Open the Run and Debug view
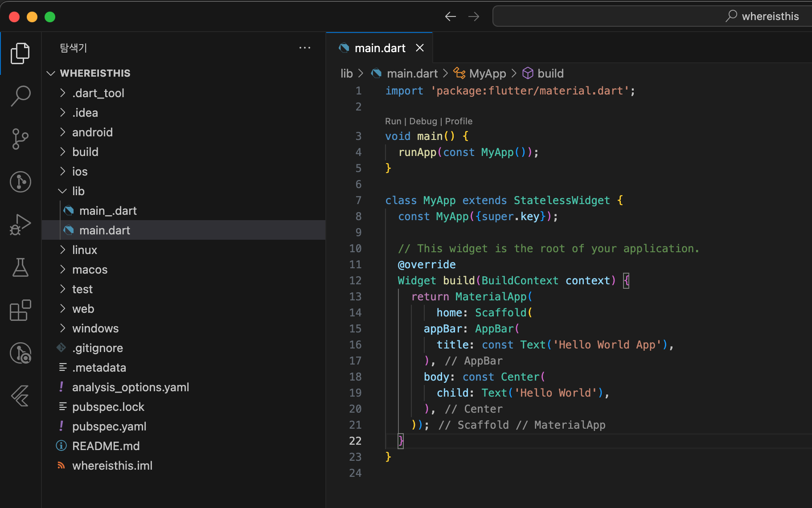Viewport: 812px width, 508px height. (x=20, y=224)
